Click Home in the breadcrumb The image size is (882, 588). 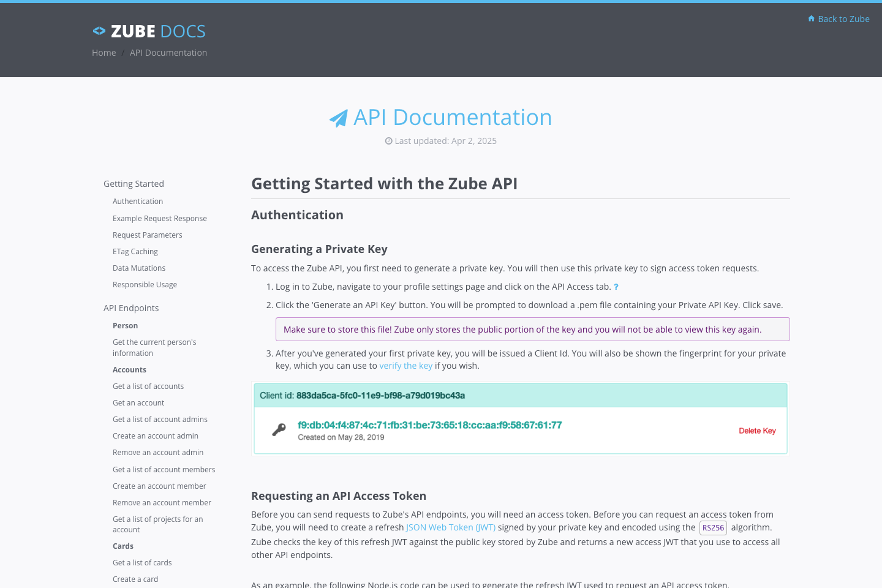click(x=104, y=52)
